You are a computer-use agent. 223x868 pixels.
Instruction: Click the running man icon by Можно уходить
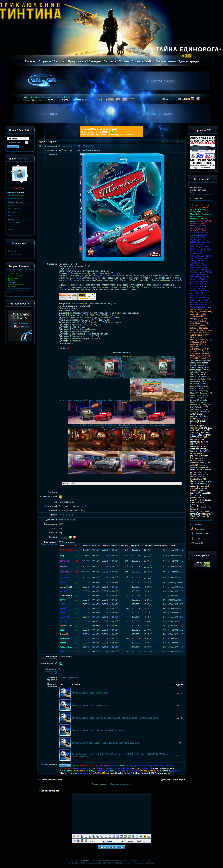[61, 664]
